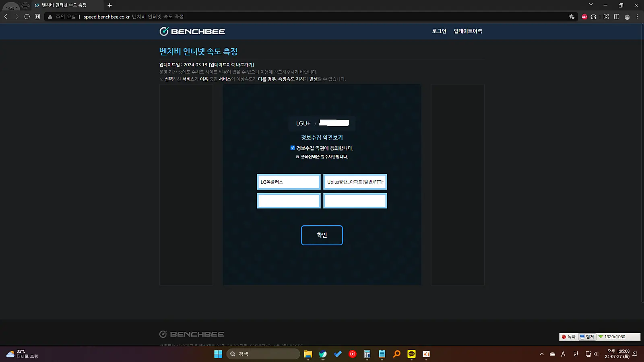
Task: Open File Explorer from the taskbar
Action: 308,354
